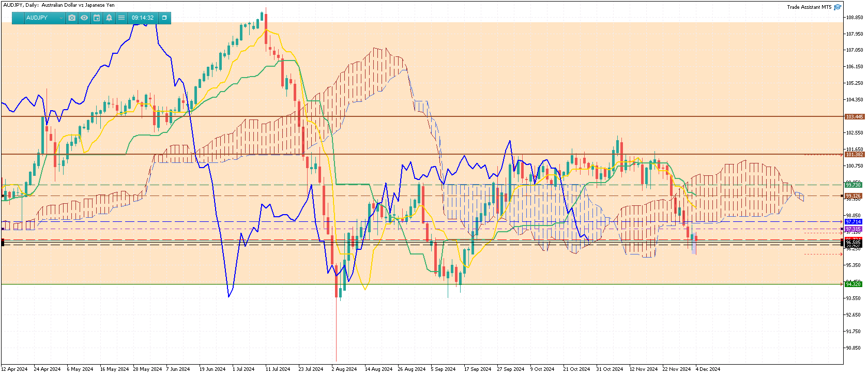The width and height of the screenshot is (868, 375).
Task: Toggle the eye visibility icon in panel
Action: click(84, 18)
